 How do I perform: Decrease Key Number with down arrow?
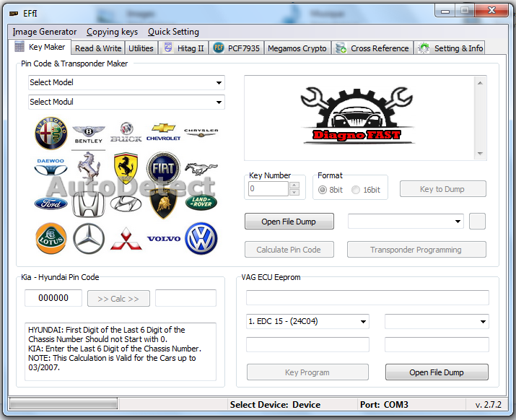294,192
